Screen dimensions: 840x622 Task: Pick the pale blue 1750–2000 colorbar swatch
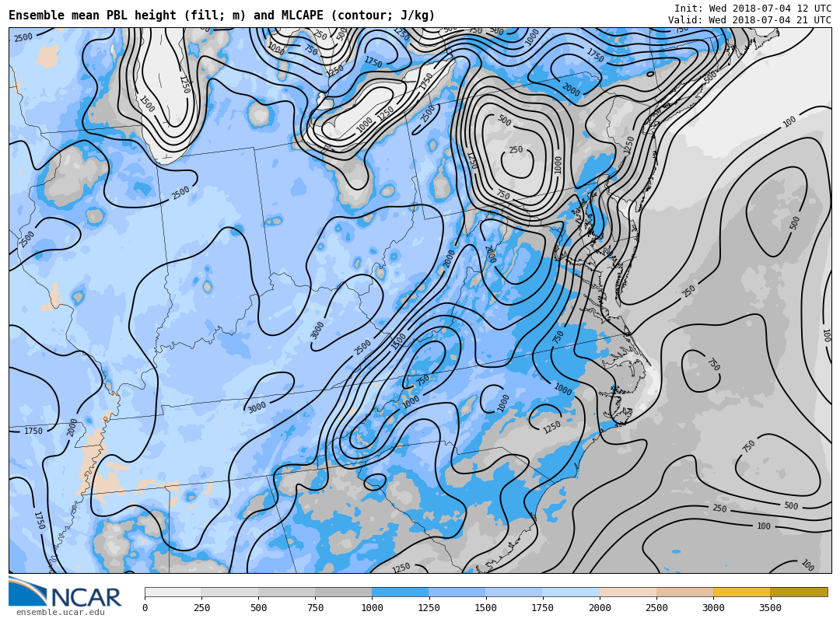(571, 592)
